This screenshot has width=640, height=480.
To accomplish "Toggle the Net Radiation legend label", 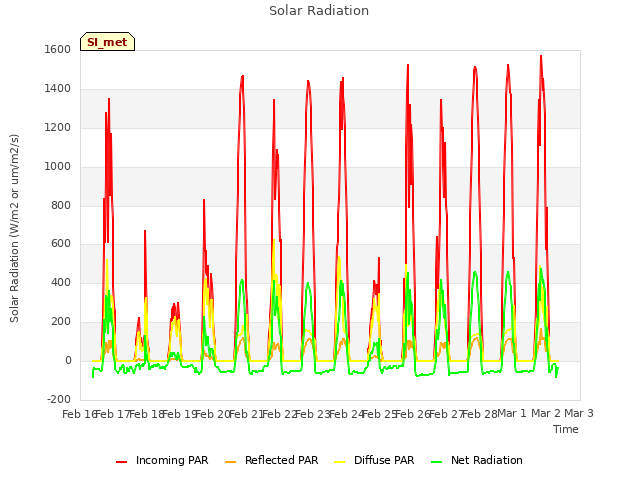I will point(487,460).
